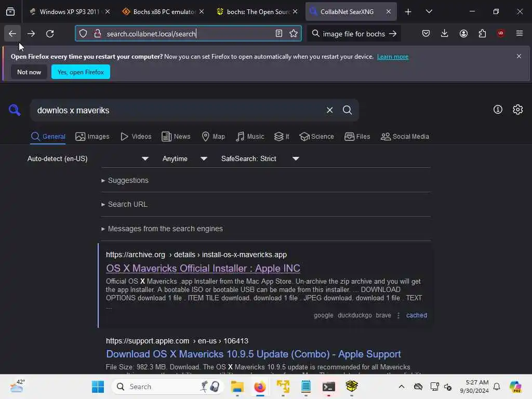Click the Windows taskbar Search box

(168, 387)
